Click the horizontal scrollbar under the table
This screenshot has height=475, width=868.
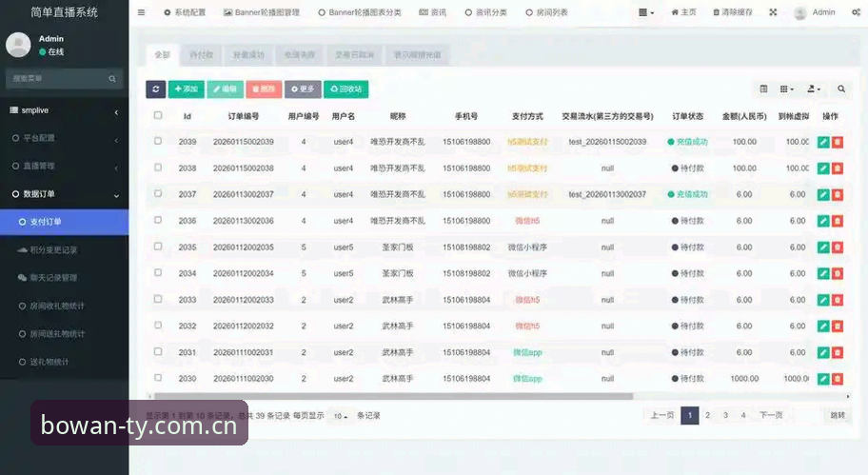393,396
